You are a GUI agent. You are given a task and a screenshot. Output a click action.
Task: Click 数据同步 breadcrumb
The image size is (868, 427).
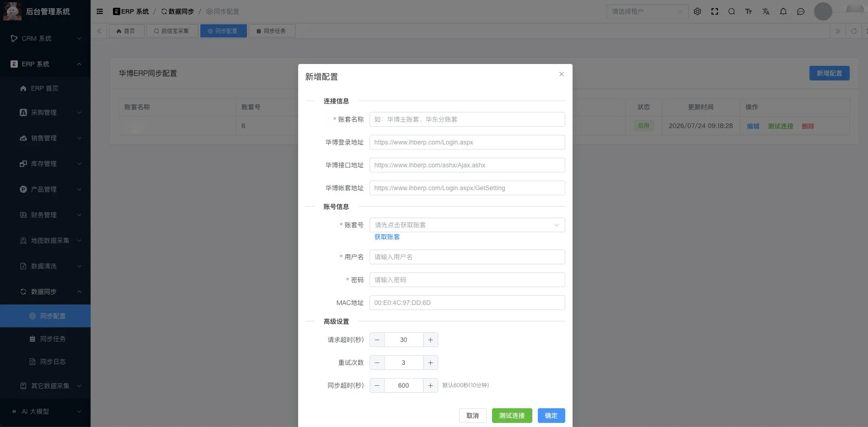[x=177, y=11]
